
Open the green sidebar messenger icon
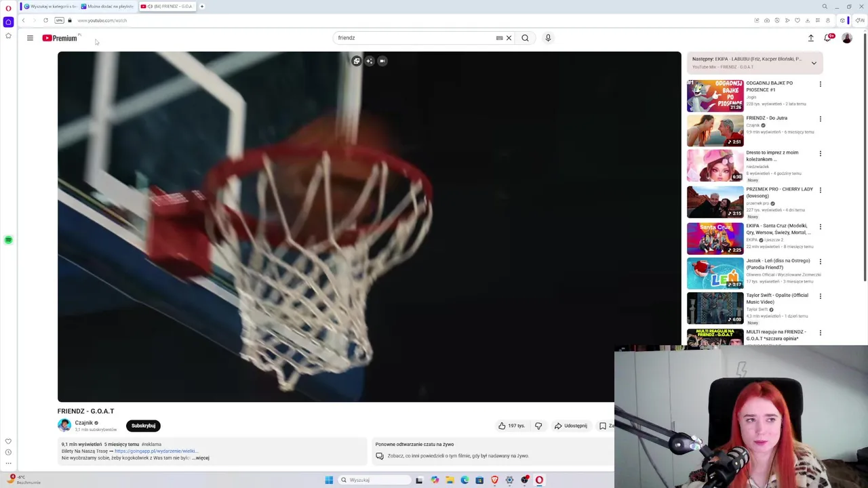coord(8,240)
